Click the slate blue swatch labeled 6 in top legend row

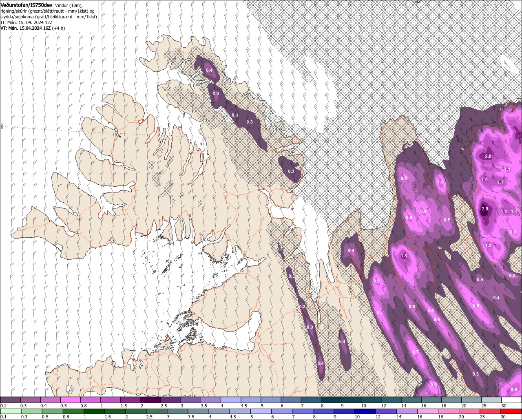292,400
